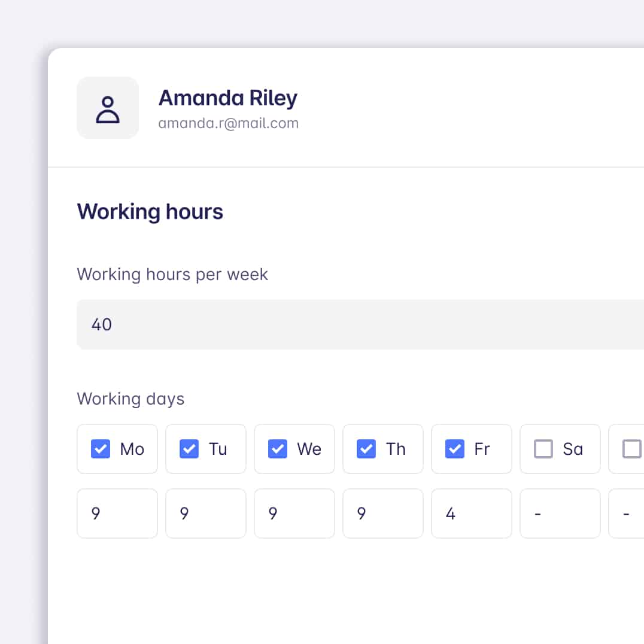The width and height of the screenshot is (644, 644).
Task: Click the hours field under Th
Action: (x=383, y=514)
